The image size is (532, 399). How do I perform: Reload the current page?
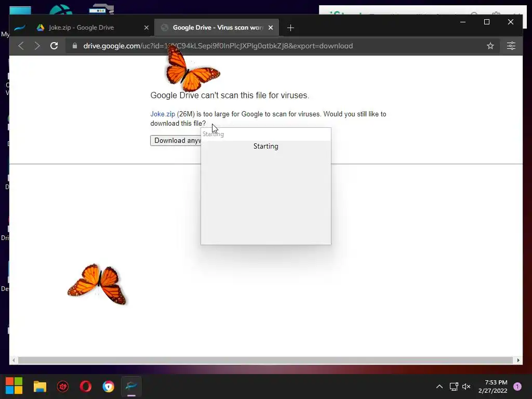(x=54, y=46)
